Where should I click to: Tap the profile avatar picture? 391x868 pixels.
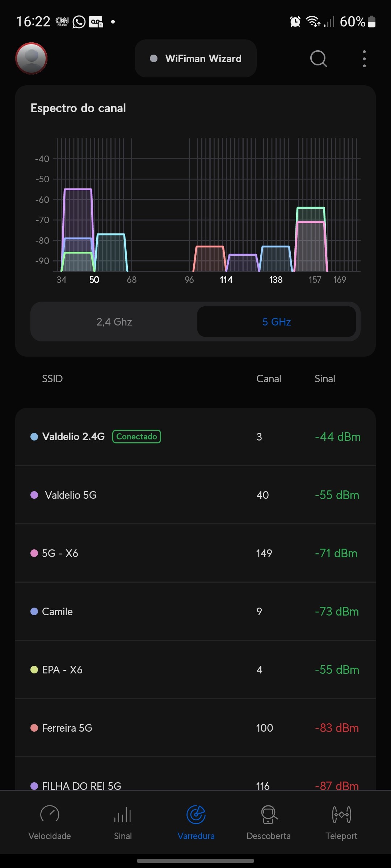(x=31, y=58)
